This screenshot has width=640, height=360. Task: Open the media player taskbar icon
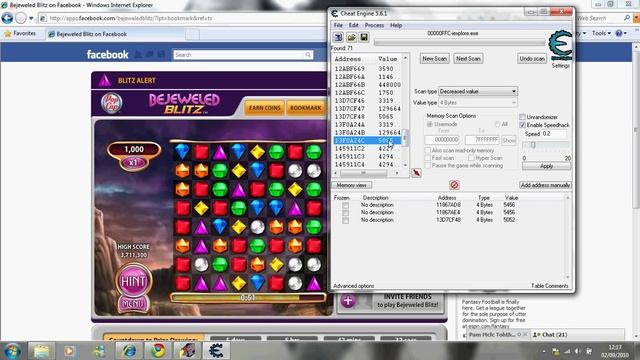[x=69, y=351]
